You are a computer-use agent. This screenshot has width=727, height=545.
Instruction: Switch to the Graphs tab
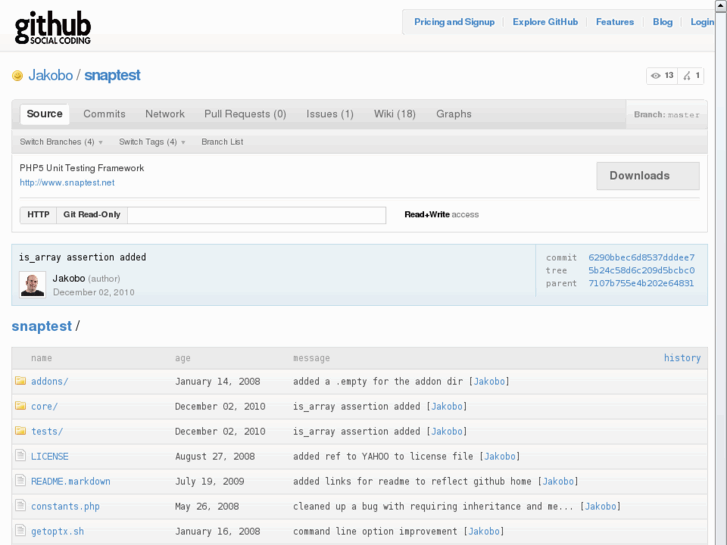coord(454,114)
